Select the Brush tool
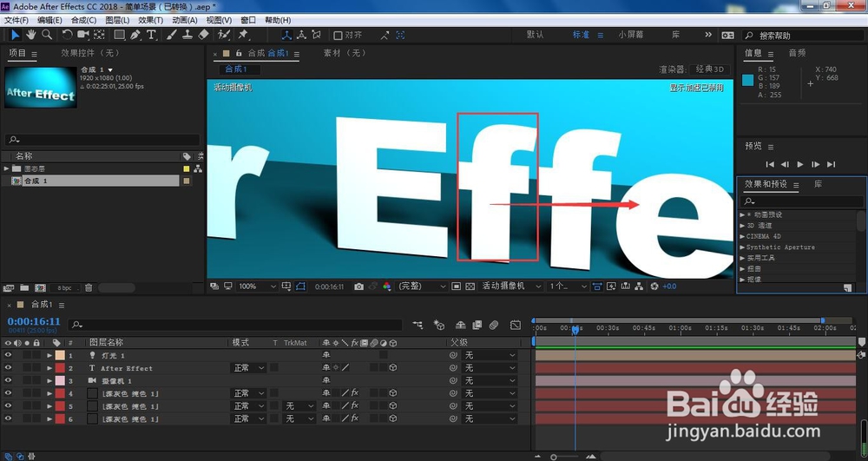868x461 pixels. 172,35
